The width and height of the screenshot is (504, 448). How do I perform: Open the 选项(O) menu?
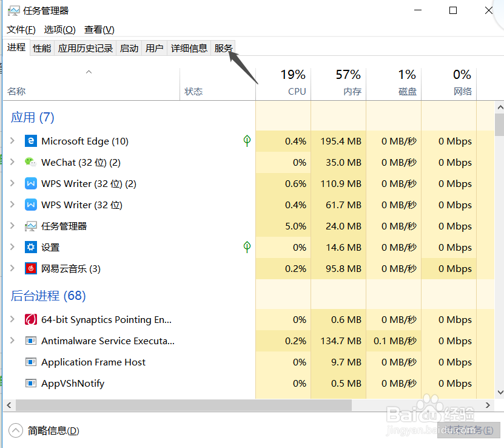click(x=60, y=30)
